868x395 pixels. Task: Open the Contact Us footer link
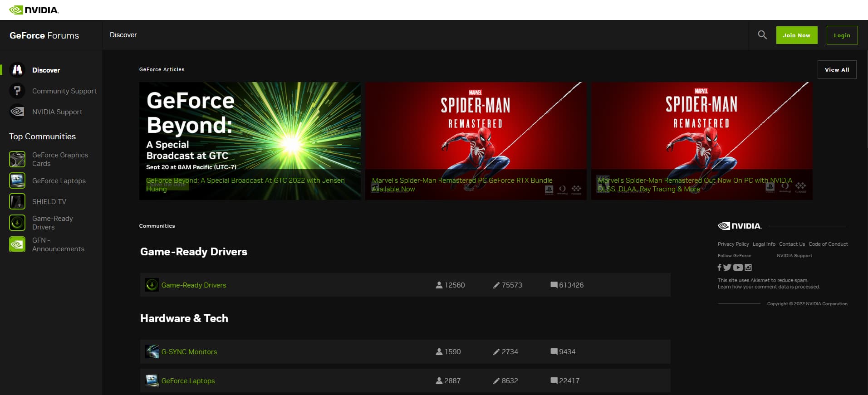792,244
